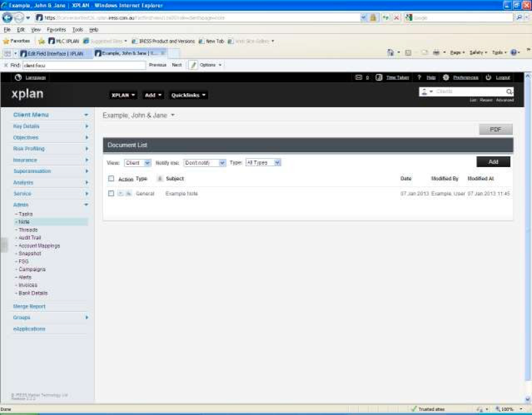Open the View menu

pyautogui.click(x=36, y=30)
